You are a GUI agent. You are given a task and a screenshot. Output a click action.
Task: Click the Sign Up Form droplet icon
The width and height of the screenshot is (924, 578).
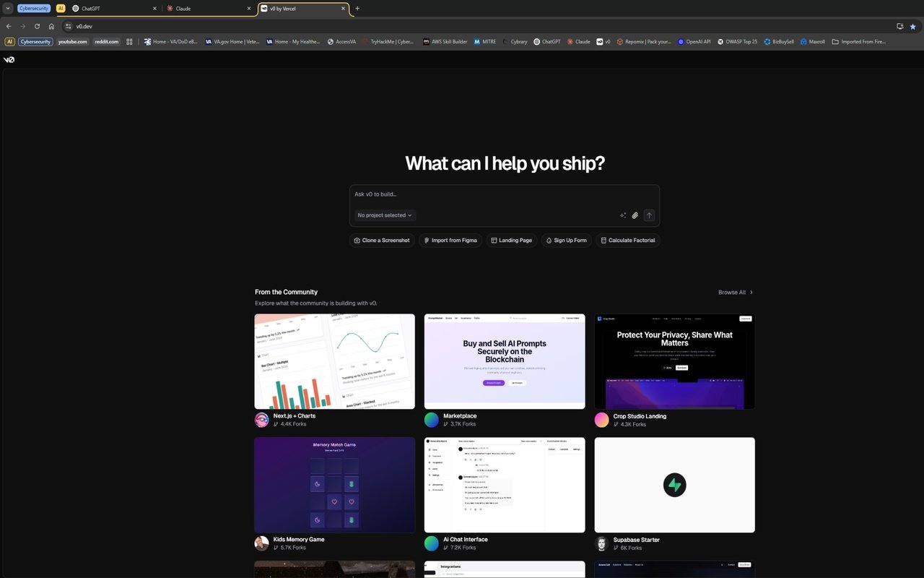[x=549, y=240]
